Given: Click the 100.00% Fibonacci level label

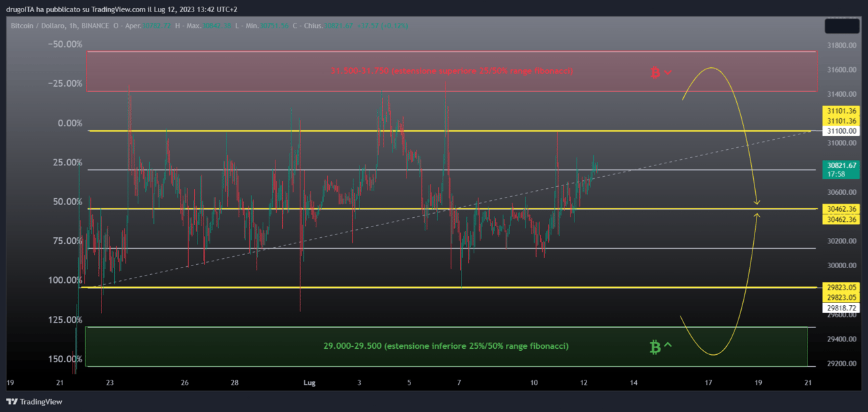Looking at the screenshot, I should coord(65,280).
